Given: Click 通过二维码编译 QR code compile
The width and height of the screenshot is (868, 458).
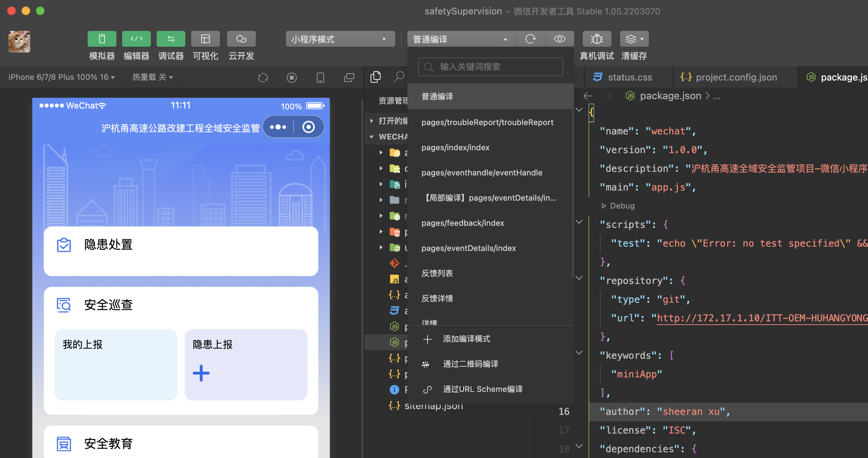Looking at the screenshot, I should (490, 364).
